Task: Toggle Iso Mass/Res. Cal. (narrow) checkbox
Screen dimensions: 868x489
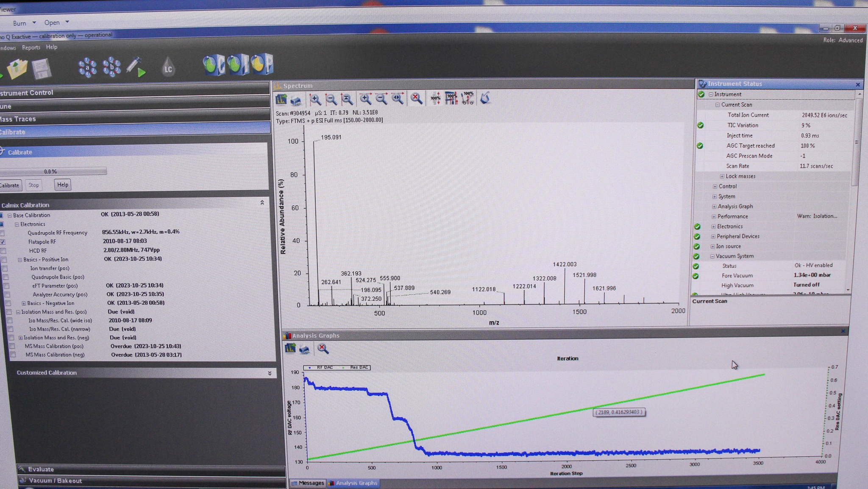Action: (x=11, y=329)
